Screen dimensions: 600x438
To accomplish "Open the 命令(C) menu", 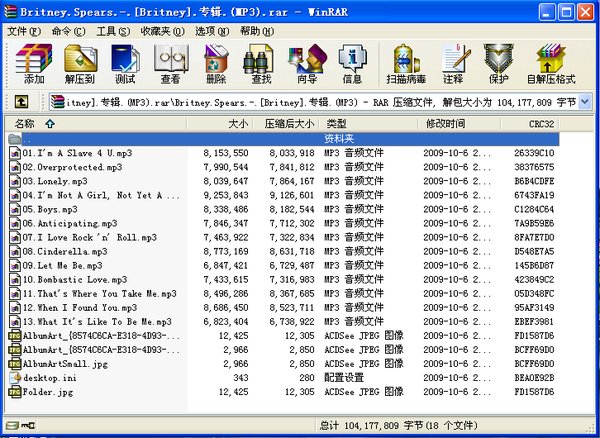I will pyautogui.click(x=68, y=31).
